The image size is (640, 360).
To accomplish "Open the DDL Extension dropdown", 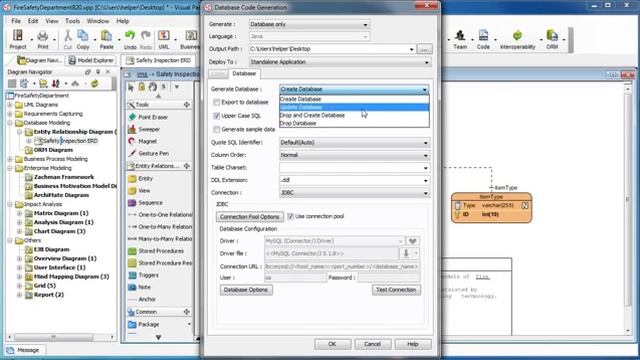I will 354,180.
